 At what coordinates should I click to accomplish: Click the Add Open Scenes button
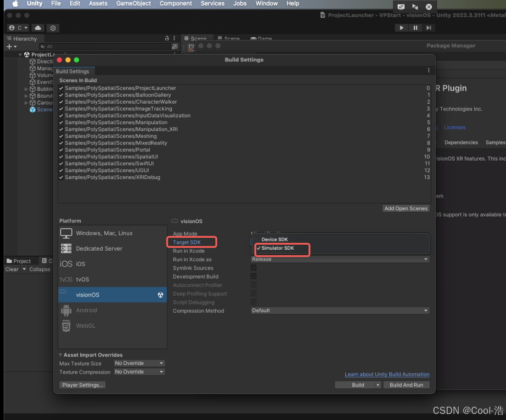pos(406,208)
